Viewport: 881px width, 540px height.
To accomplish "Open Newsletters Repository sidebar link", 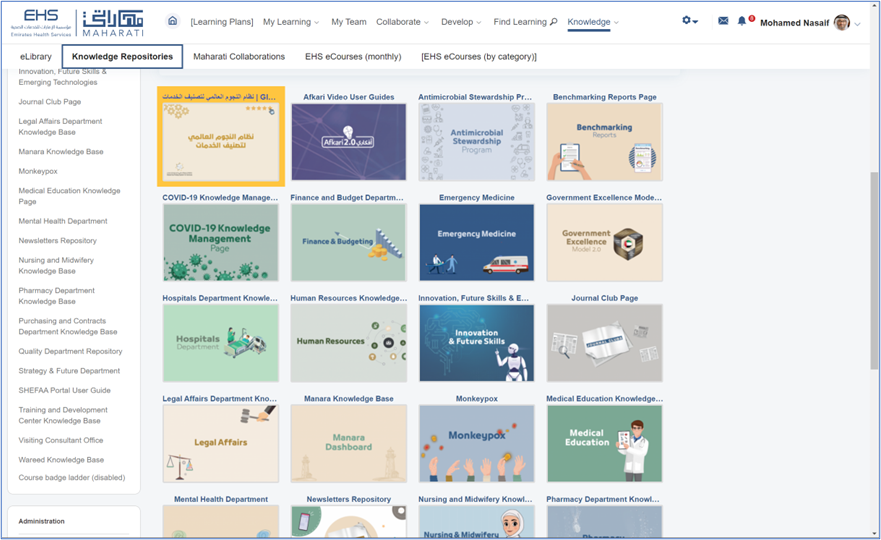I will pos(57,240).
